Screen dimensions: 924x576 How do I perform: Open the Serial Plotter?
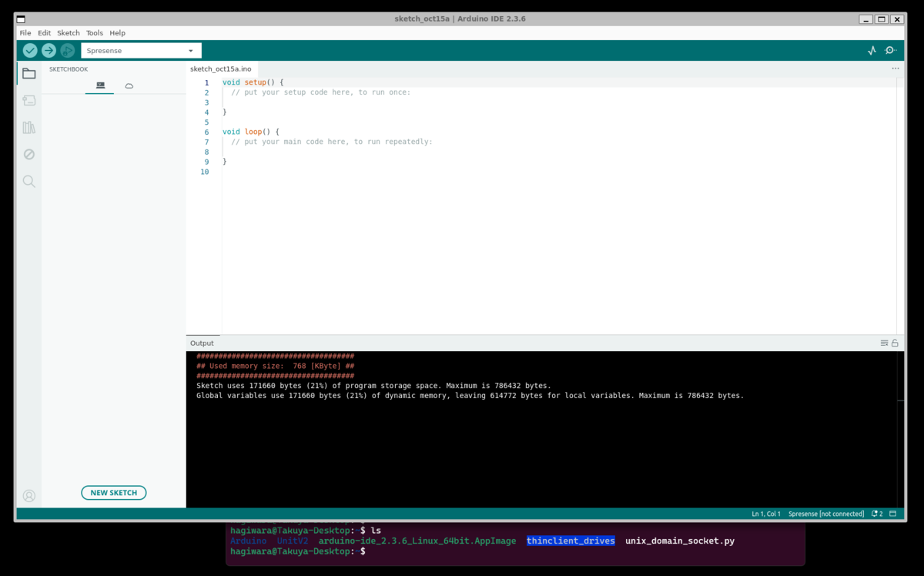[x=872, y=49]
